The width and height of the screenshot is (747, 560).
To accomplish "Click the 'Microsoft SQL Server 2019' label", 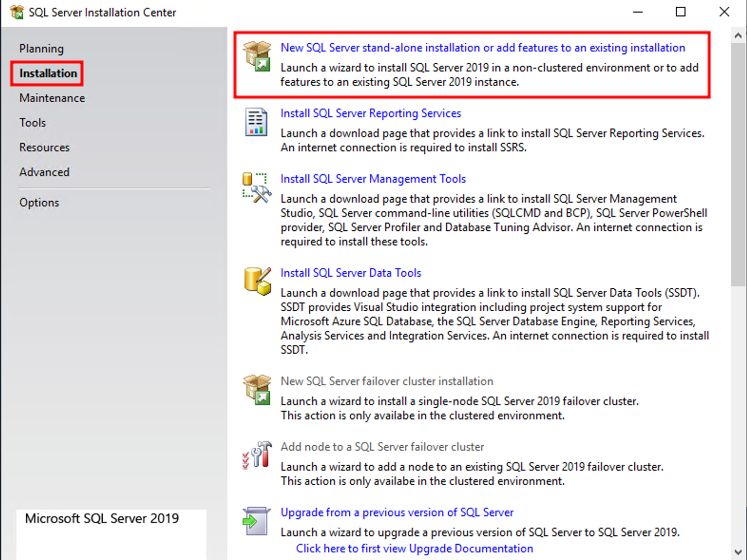I will [102, 519].
